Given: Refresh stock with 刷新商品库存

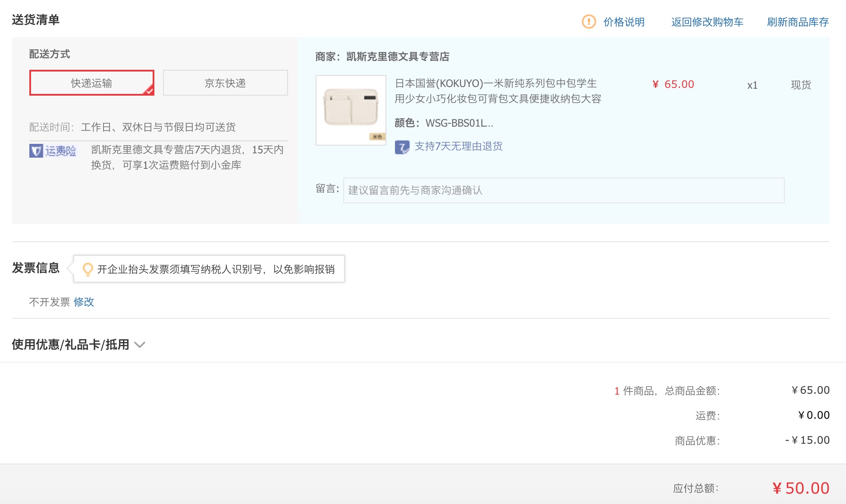Looking at the screenshot, I should click(x=798, y=22).
